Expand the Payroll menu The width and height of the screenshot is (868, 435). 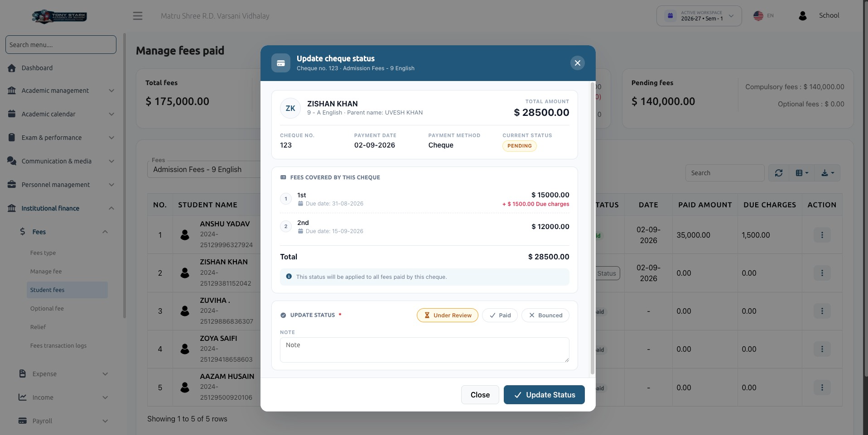pyautogui.click(x=63, y=421)
